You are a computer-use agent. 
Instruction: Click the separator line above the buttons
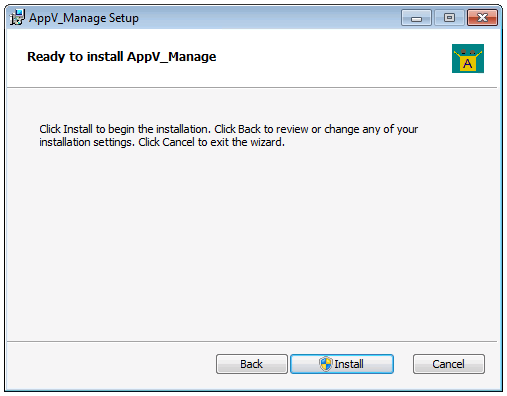pyautogui.click(x=252, y=341)
